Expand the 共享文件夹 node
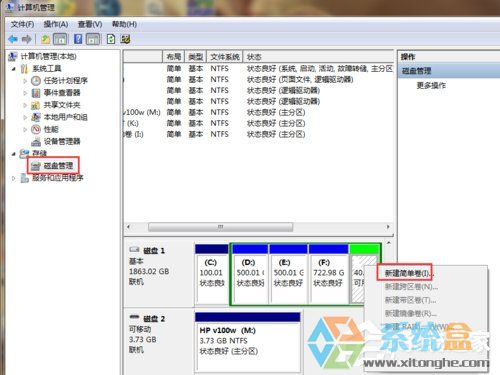500x375 pixels. [x=25, y=105]
